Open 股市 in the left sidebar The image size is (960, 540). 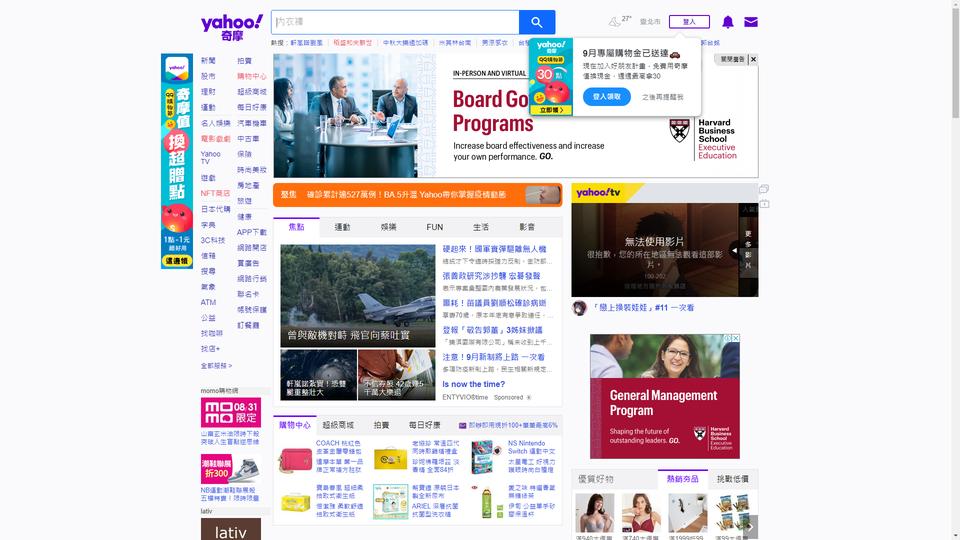click(x=208, y=76)
